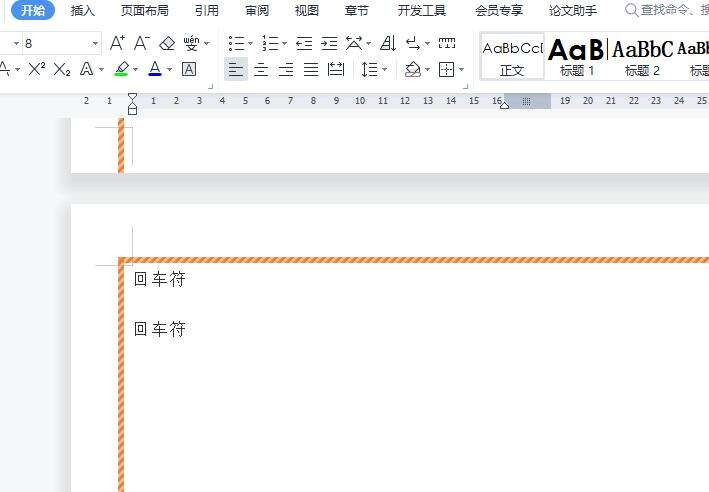Open the 插入 tab
This screenshot has width=709, height=492.
point(83,10)
